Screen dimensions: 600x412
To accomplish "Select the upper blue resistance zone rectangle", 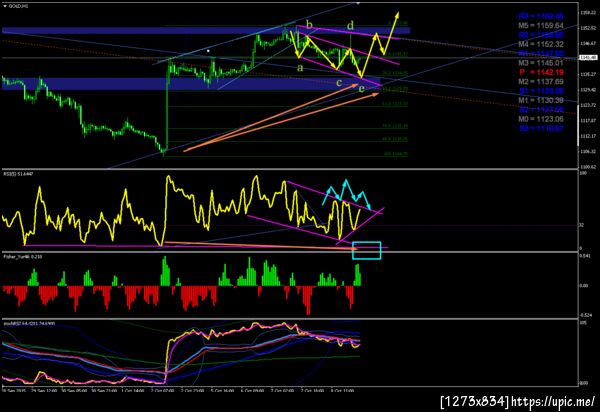I will 206,30.
